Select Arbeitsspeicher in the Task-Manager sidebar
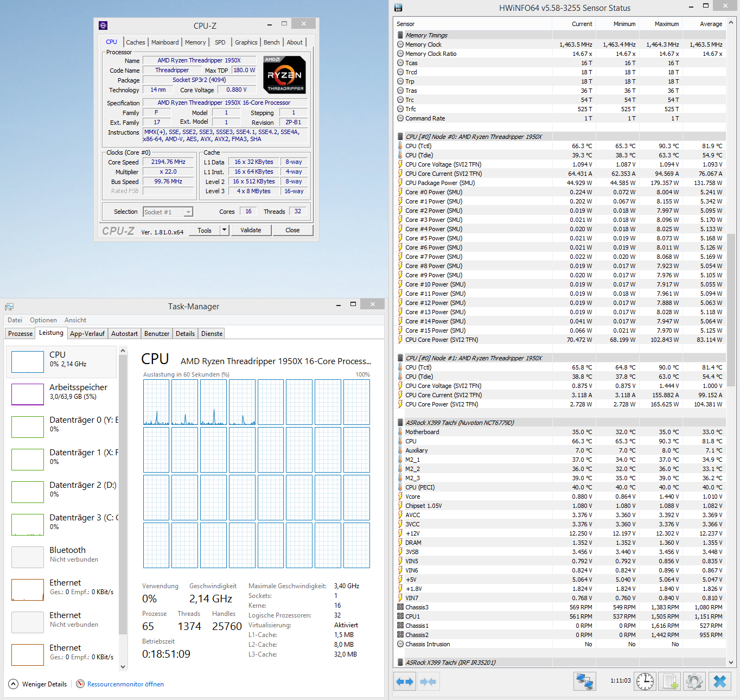The height and width of the screenshot is (700, 740). click(61, 394)
